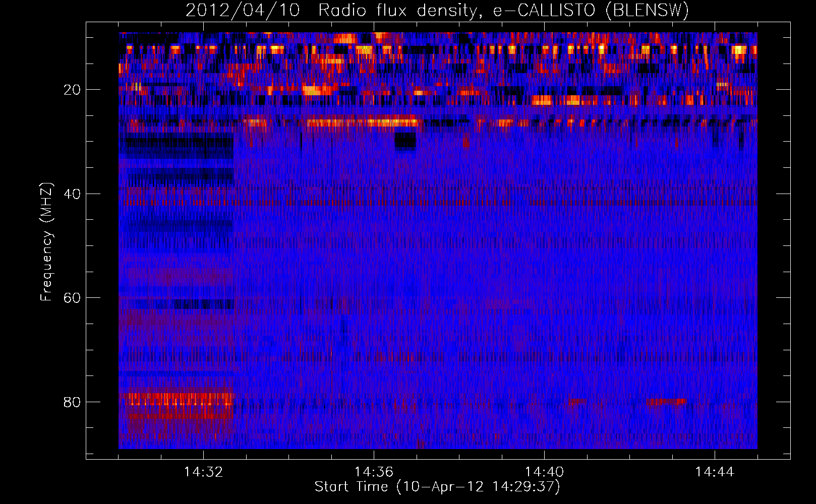The width and height of the screenshot is (816, 504).
Task: Click the 14:40 time tick label
Action: click(544, 472)
